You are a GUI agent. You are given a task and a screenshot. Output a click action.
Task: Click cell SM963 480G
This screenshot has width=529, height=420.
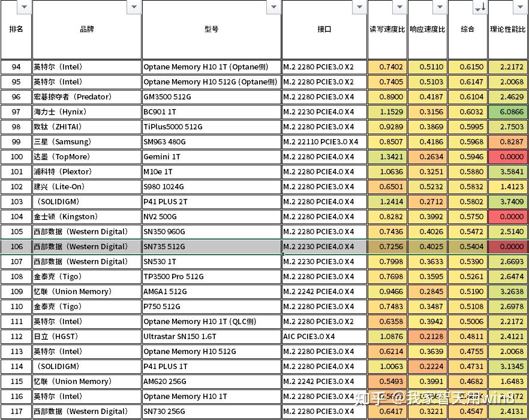(x=212, y=141)
